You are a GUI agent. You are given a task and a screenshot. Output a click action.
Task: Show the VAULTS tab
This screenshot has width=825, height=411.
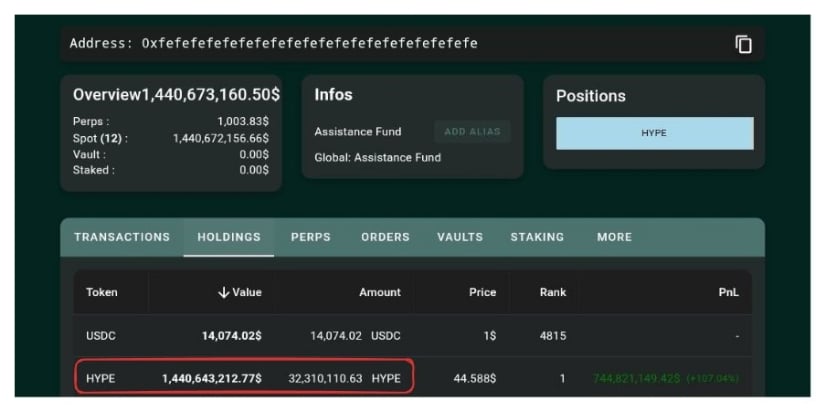(460, 237)
